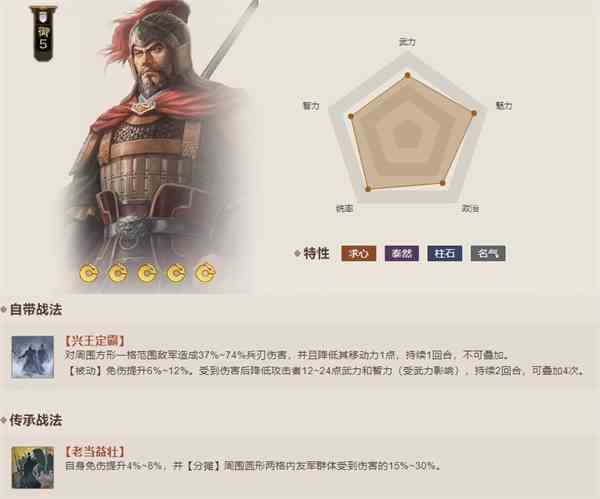Select the blue 柱石 trait tag
Image resolution: width=600 pixels, height=499 pixels.
tap(445, 253)
